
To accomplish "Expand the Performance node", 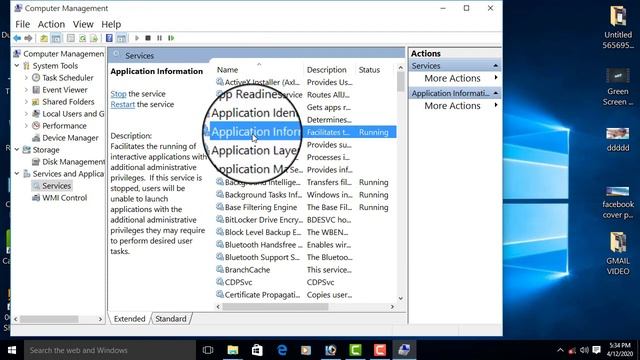I will [27, 126].
